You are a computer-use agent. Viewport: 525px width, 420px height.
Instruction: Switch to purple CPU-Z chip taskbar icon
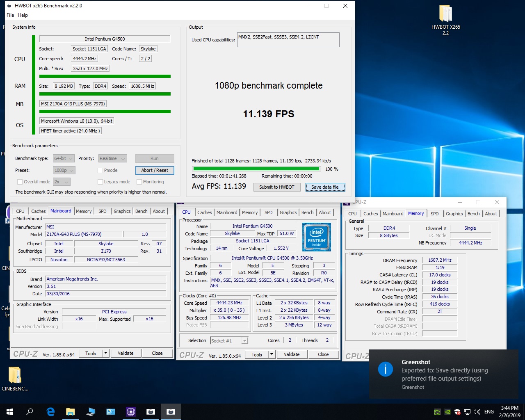point(131,411)
